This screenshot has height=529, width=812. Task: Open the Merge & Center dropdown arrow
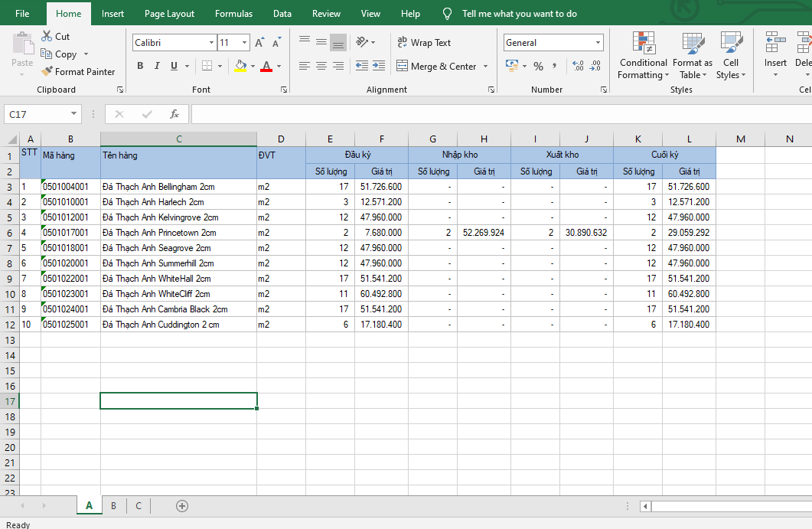485,67
